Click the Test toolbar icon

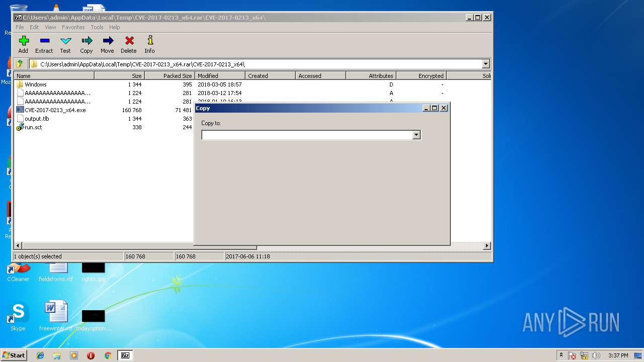[x=65, y=44]
